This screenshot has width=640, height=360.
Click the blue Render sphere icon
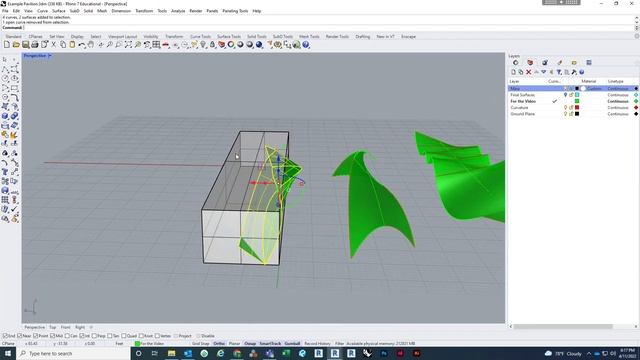coord(259,45)
